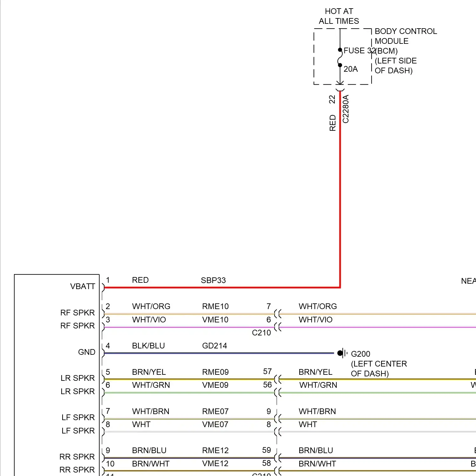Click the VME09 circuit code
This screenshot has width=476, height=476.
215,385
